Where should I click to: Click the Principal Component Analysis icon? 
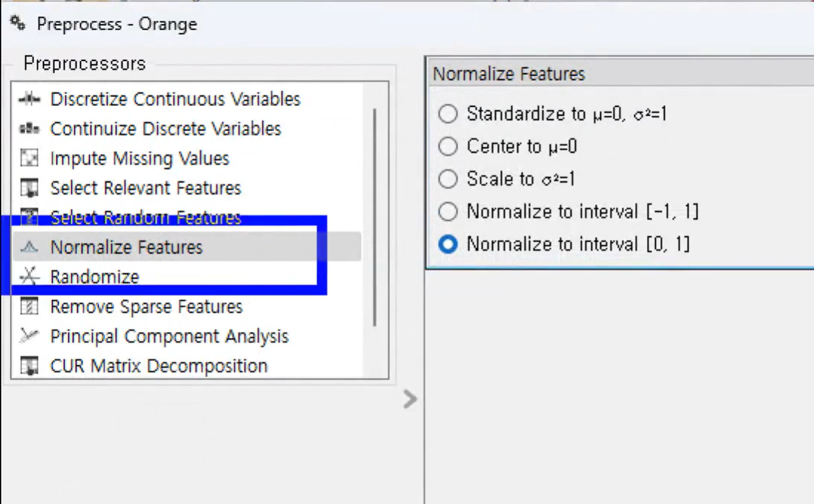pos(29,336)
